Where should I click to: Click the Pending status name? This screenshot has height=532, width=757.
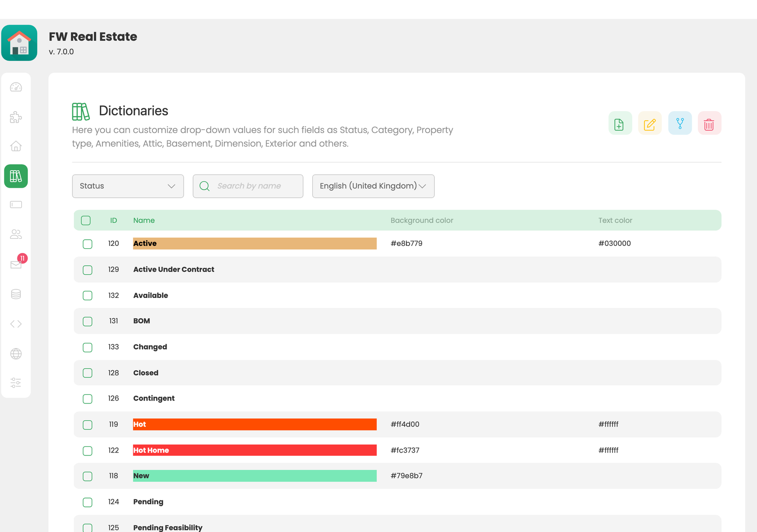pos(148,502)
